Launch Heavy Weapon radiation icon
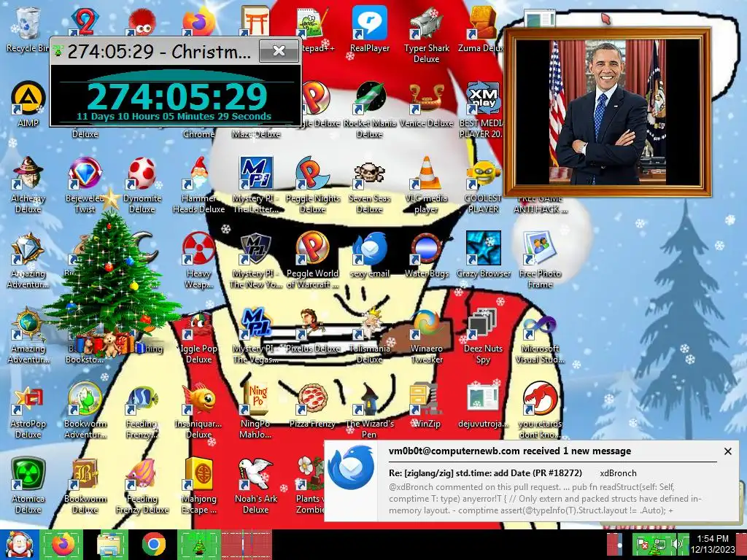Screen dimensions: 747x560 pyautogui.click(x=198, y=260)
